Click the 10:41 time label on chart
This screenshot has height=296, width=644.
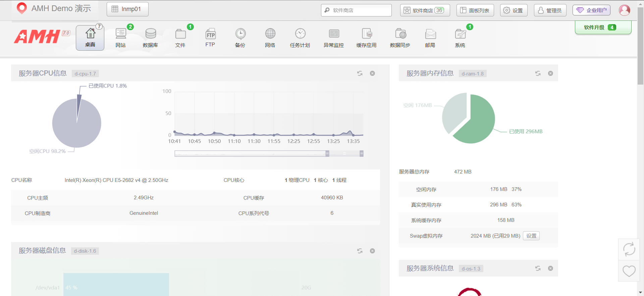[174, 141]
